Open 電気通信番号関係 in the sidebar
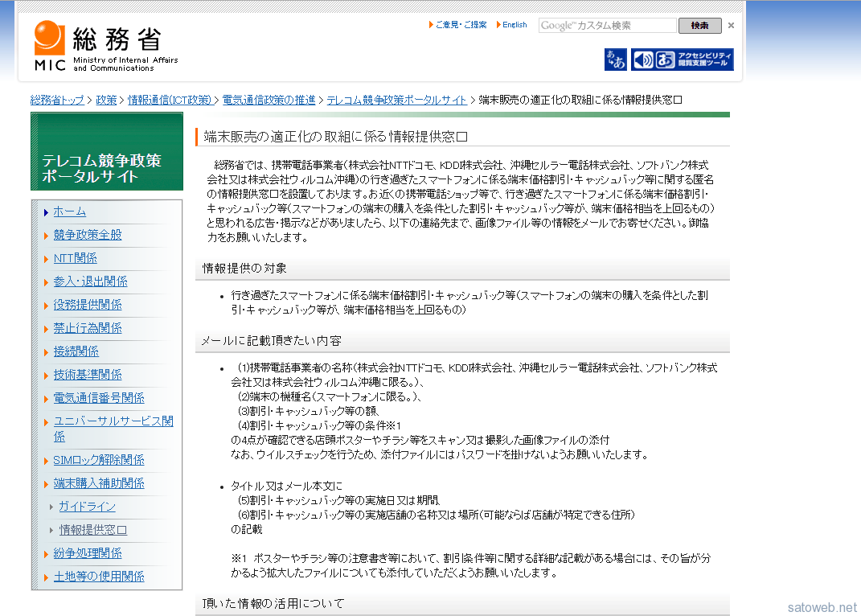This screenshot has height=616, width=861. pos(99,398)
